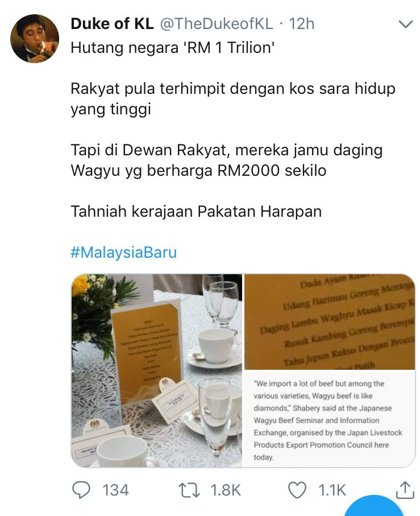Like the tweet with heart icon
Viewport: 420px width, 516px height.
[297, 490]
